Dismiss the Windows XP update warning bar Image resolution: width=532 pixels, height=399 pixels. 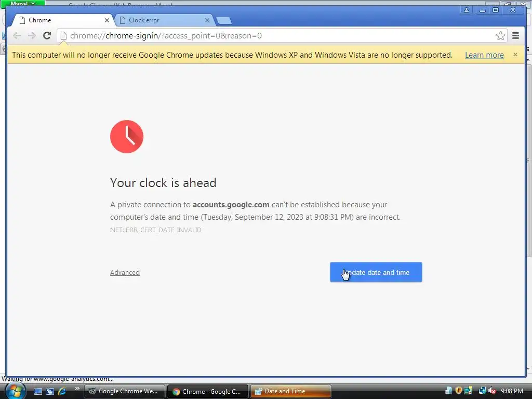coord(515,55)
